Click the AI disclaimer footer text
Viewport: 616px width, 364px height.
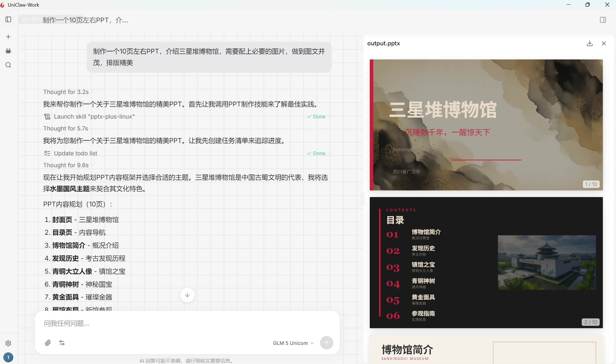(187, 361)
